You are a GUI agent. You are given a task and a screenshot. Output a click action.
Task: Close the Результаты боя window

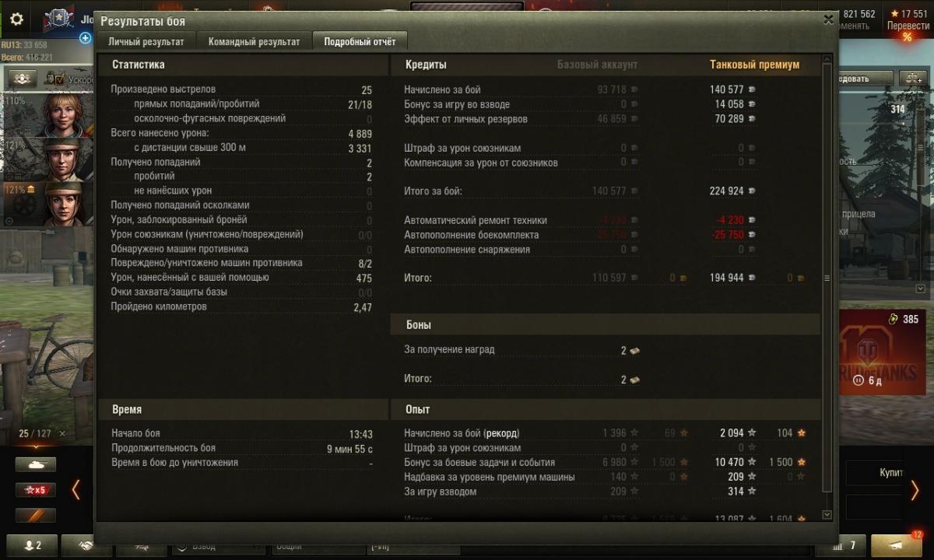coord(828,20)
